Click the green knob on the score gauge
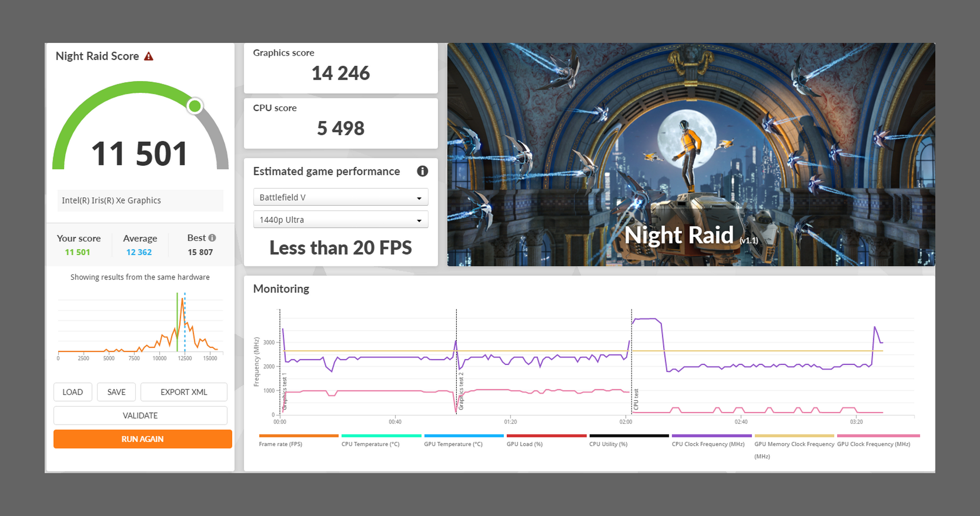980x516 pixels. coord(194,106)
